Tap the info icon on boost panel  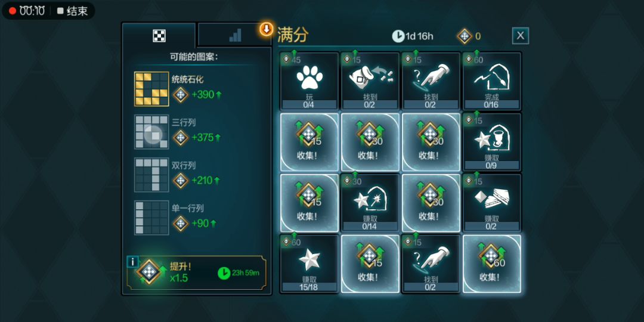click(132, 262)
